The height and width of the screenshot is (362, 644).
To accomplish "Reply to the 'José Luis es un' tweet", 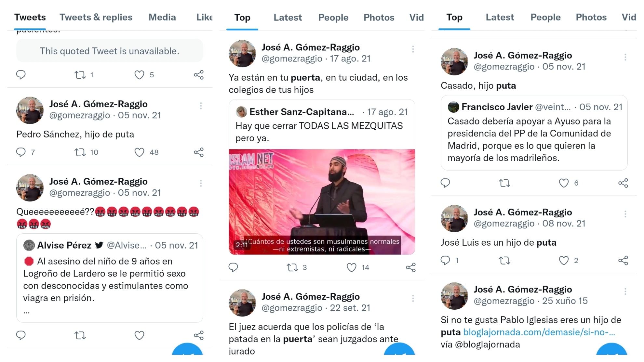I will coord(445,260).
